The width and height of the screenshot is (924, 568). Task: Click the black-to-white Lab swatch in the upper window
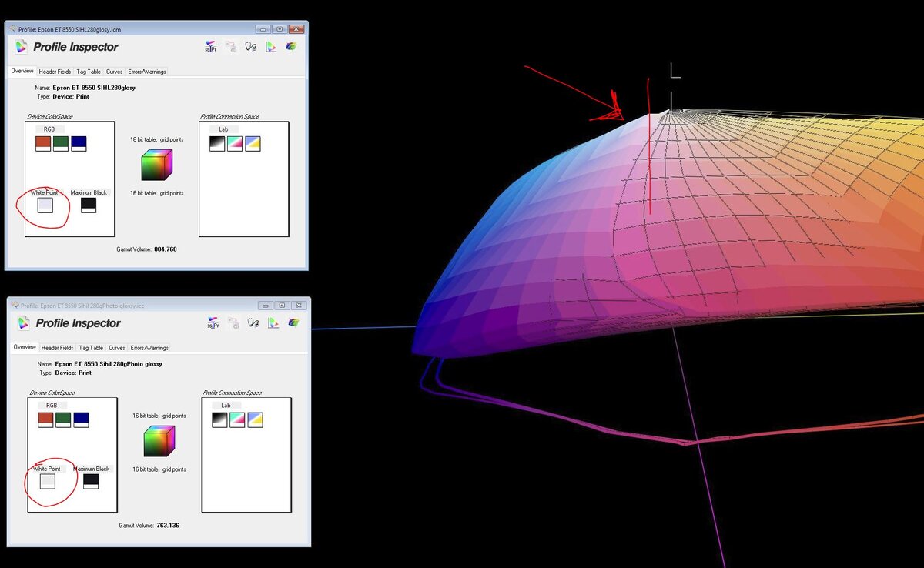(217, 143)
